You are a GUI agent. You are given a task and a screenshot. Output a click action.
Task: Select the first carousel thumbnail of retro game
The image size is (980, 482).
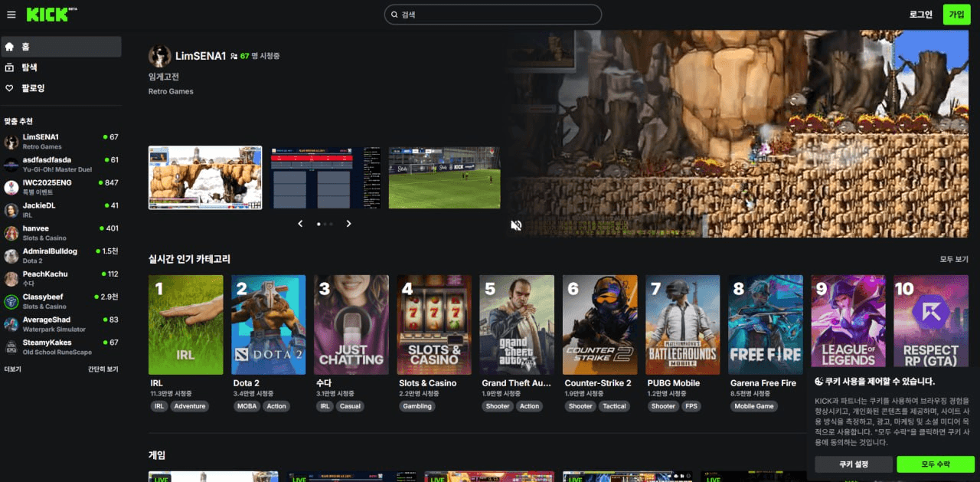[205, 178]
